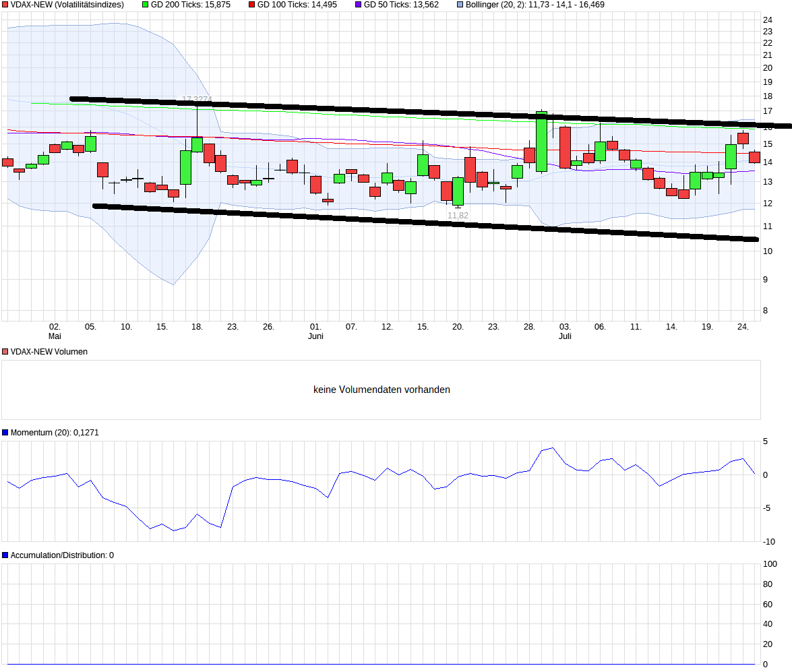Click the red VDAX-NEW legend swatch
The height and width of the screenshot is (672, 792).
5,5
